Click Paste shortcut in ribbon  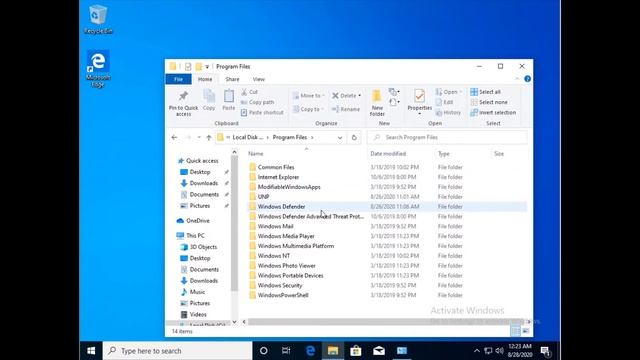(262, 112)
